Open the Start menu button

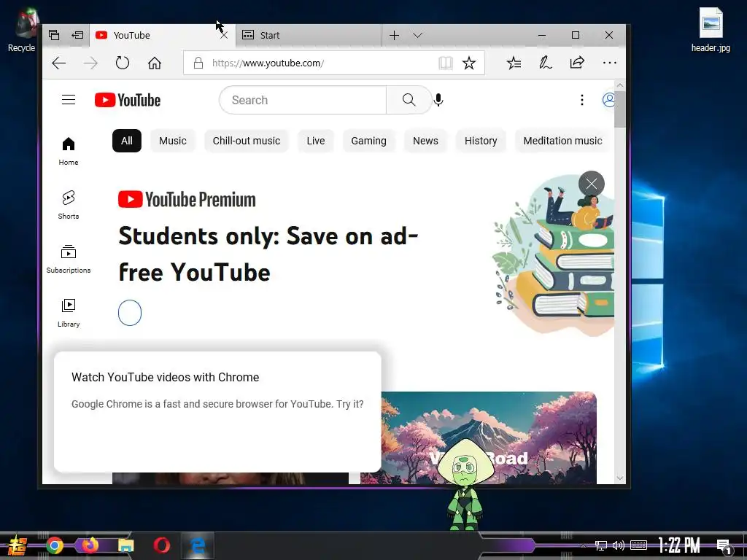(x=18, y=545)
